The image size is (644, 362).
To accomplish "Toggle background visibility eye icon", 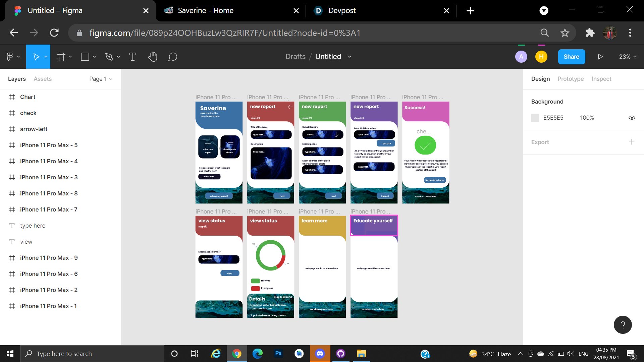I will pos(632,118).
